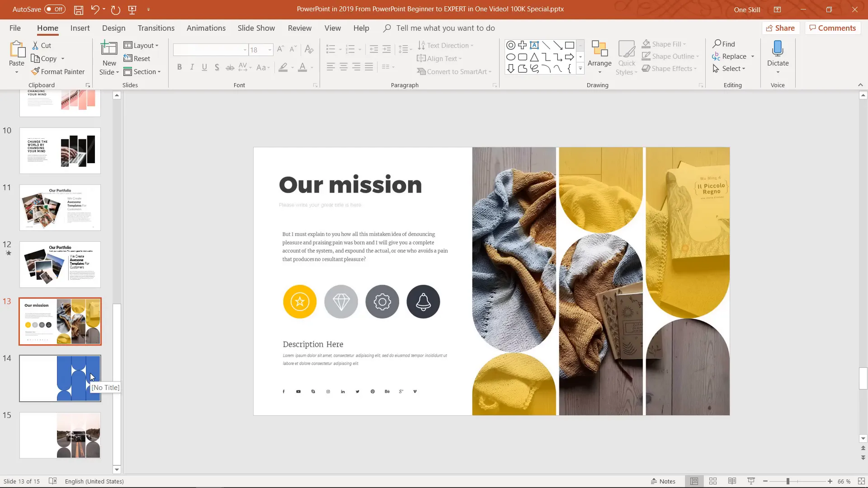Open the Transitions tab

click(156, 28)
